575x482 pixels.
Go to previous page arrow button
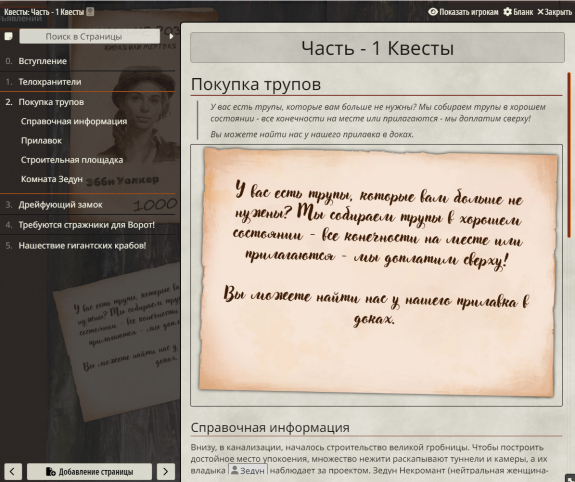point(12,471)
